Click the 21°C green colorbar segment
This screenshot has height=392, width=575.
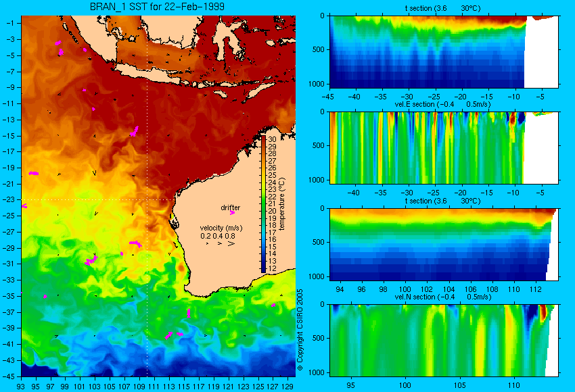pos(263,203)
